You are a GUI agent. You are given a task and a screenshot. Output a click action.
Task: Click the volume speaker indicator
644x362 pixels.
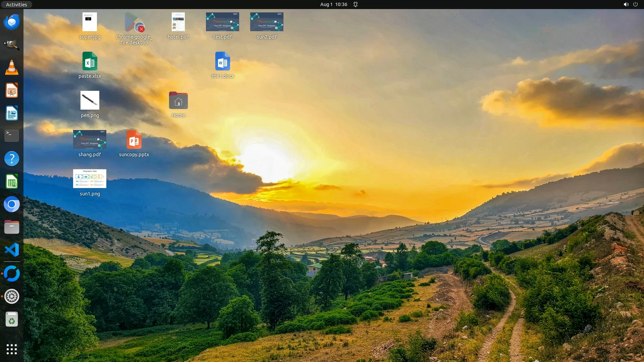click(x=626, y=4)
